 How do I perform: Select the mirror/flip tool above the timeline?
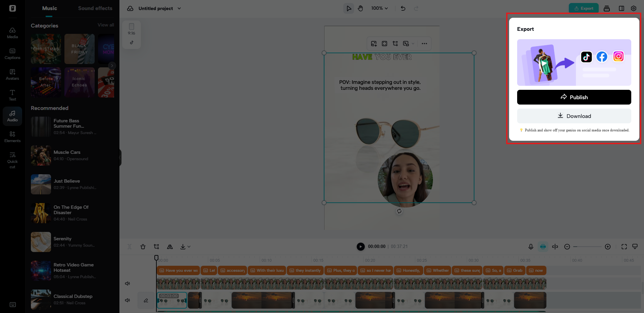tap(170, 246)
